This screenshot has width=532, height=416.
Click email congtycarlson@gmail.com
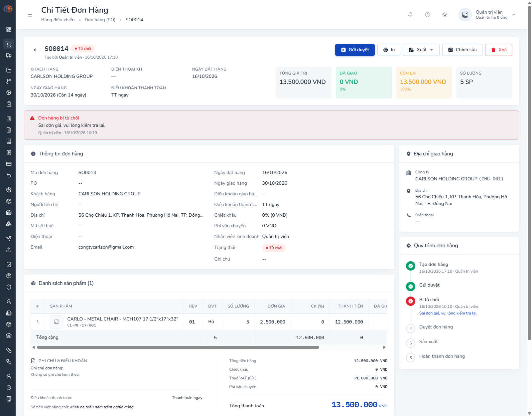click(106, 247)
